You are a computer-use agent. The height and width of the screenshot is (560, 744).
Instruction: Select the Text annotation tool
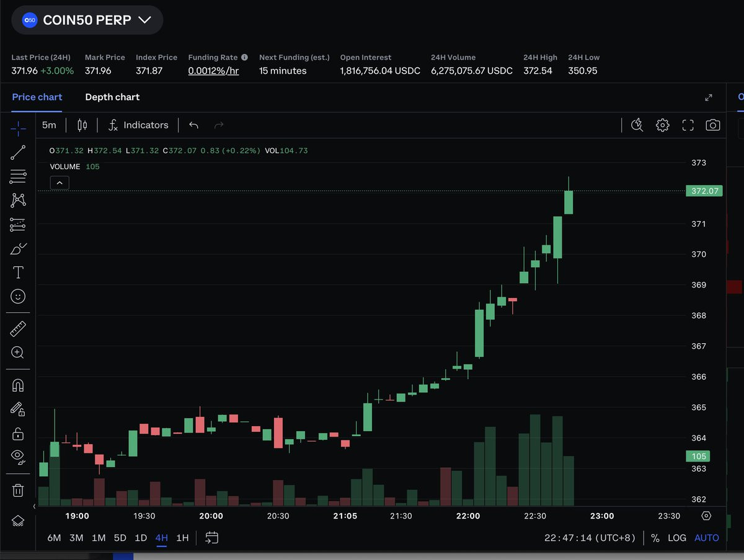coord(18,273)
